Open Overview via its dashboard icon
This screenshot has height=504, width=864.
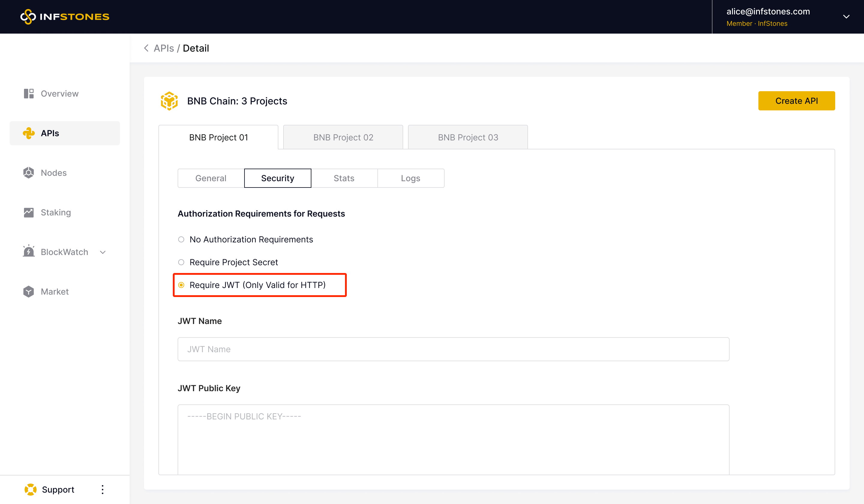(x=29, y=94)
